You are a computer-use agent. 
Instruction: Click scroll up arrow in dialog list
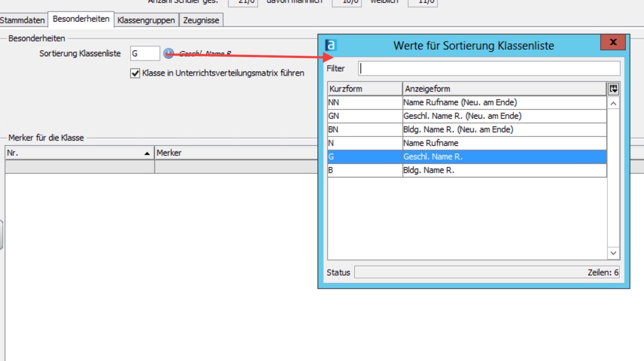click(613, 104)
